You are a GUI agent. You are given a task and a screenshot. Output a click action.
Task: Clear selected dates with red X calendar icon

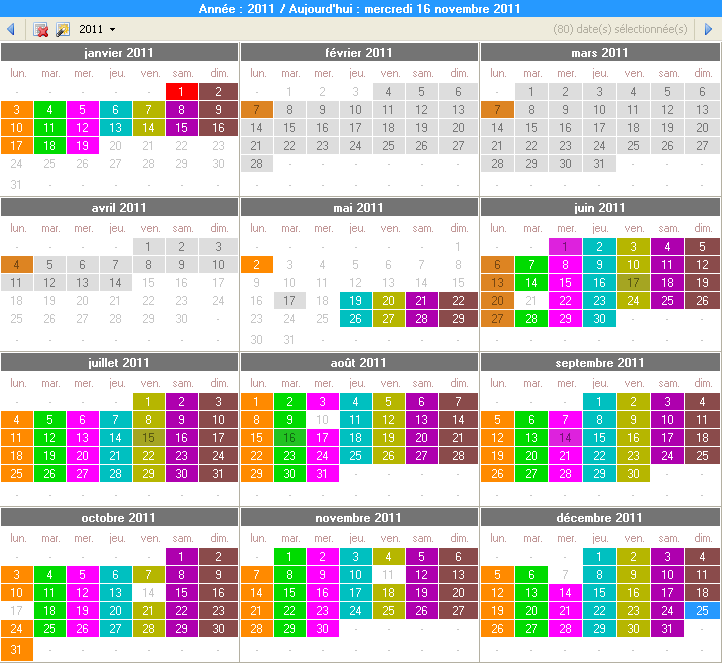coord(41,29)
